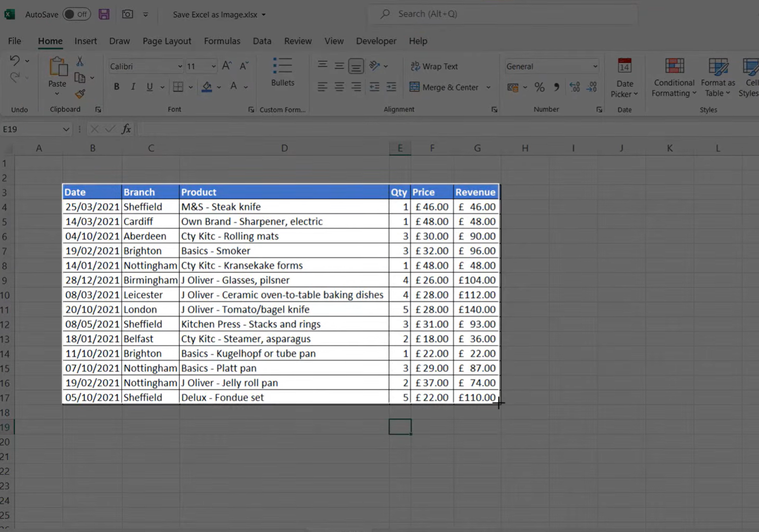Open the Name Box dropdown arrow

(66, 129)
